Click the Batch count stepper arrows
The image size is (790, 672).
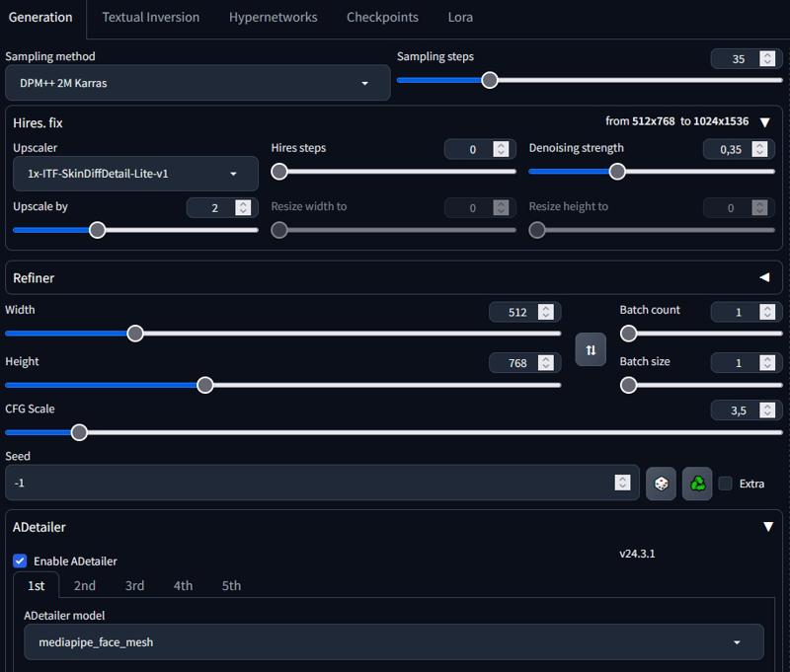[767, 312]
